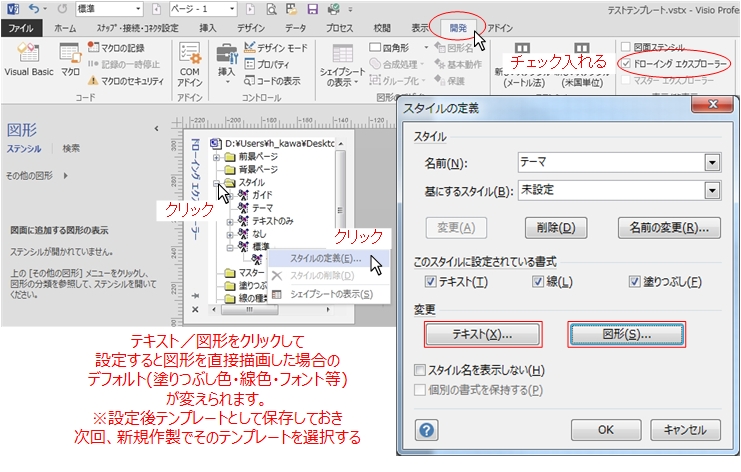
Task: Go to next page arrow icon
Action: pos(250,9)
